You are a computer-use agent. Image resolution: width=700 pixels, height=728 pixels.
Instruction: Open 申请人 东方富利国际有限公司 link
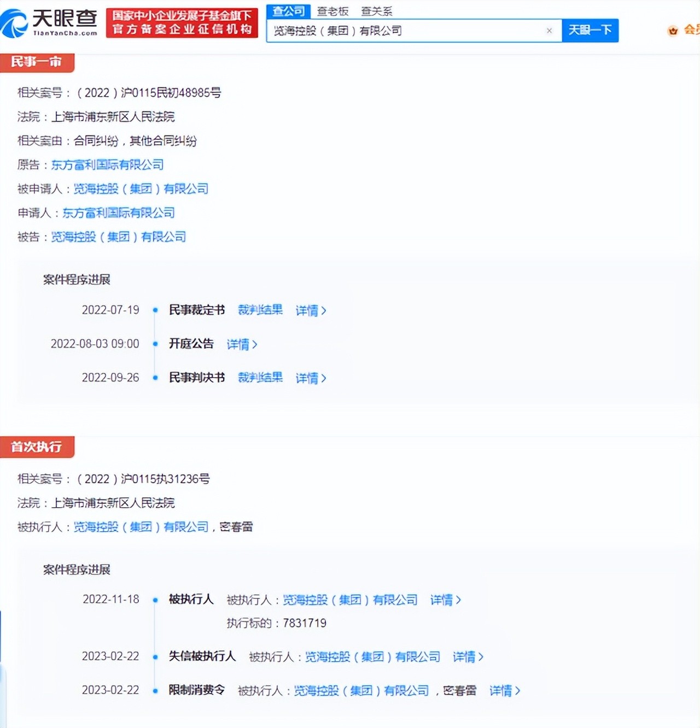point(119,213)
